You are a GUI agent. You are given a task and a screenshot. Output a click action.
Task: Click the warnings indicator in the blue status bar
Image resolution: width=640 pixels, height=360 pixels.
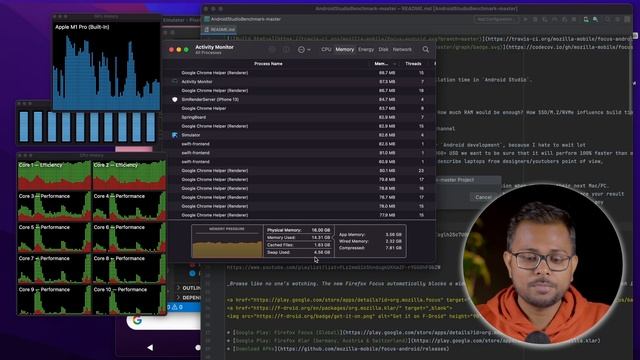coord(177,307)
